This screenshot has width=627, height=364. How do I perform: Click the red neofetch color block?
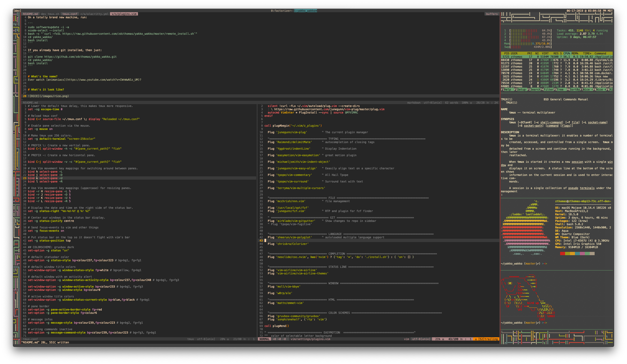pos(562,254)
